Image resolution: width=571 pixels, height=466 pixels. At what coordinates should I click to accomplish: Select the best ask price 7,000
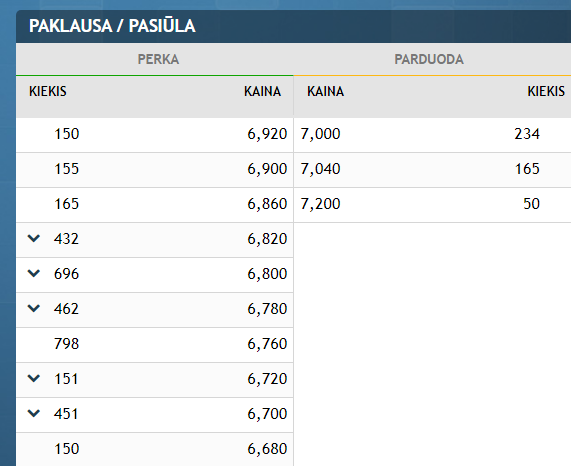pyautogui.click(x=320, y=134)
